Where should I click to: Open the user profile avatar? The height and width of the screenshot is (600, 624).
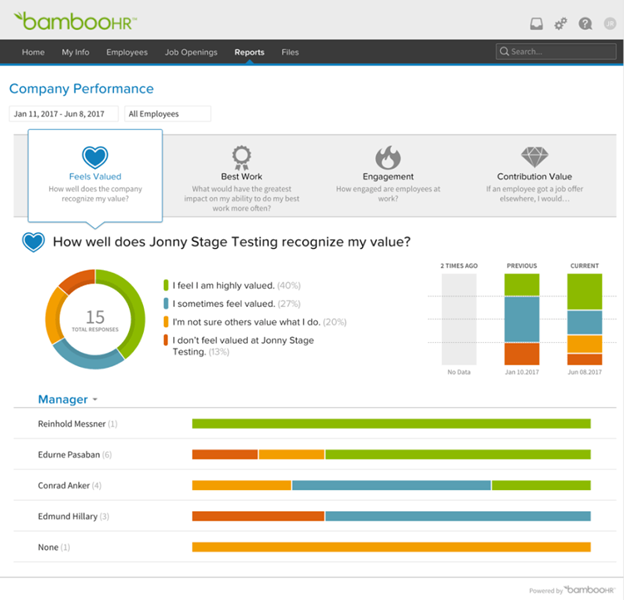[610, 24]
